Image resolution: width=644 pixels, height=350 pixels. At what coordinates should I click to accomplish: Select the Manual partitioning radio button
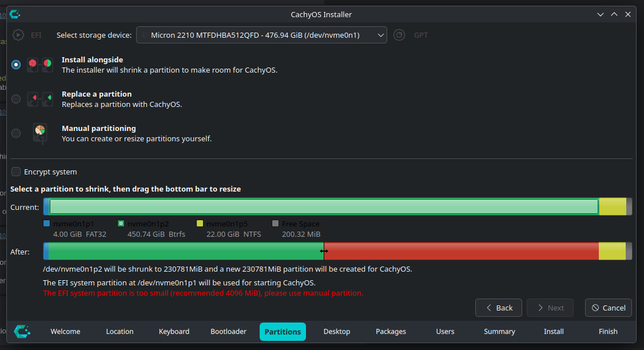(16, 133)
